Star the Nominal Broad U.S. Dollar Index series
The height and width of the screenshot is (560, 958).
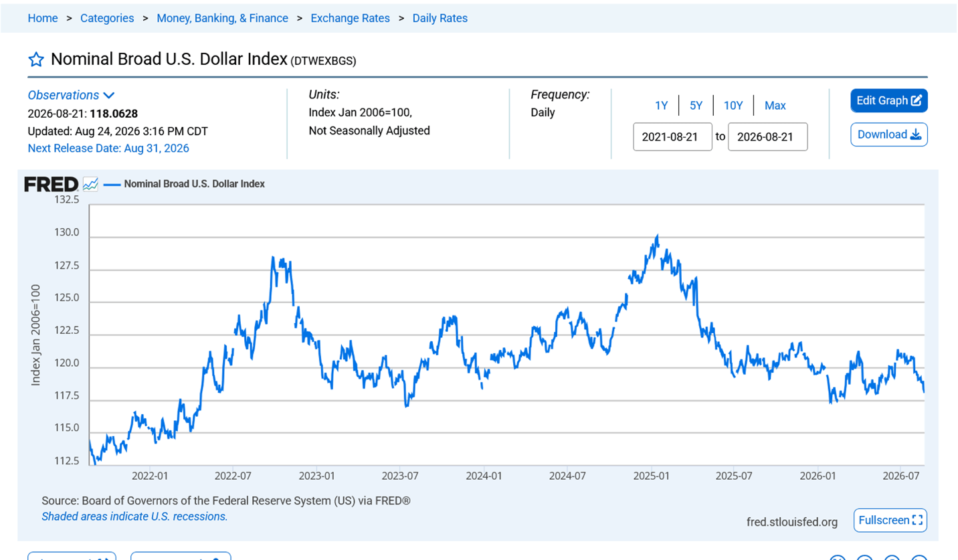coord(36,60)
